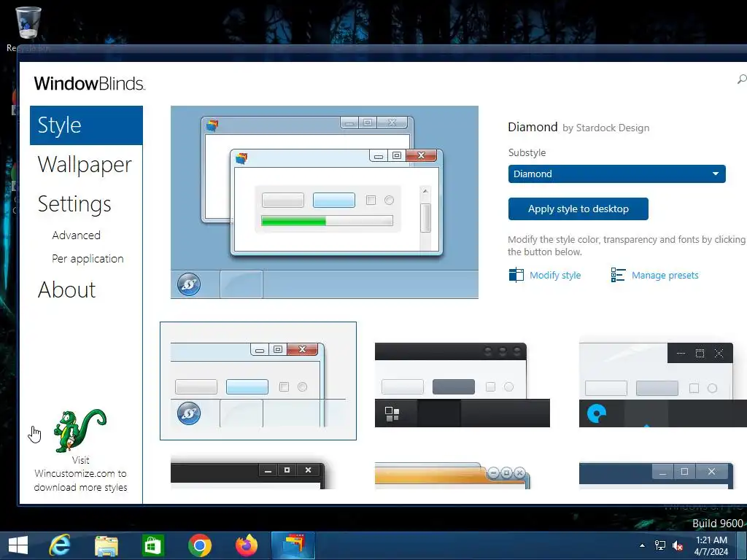747x560 pixels.
Task: Click the search magnifier icon
Action: (742, 79)
